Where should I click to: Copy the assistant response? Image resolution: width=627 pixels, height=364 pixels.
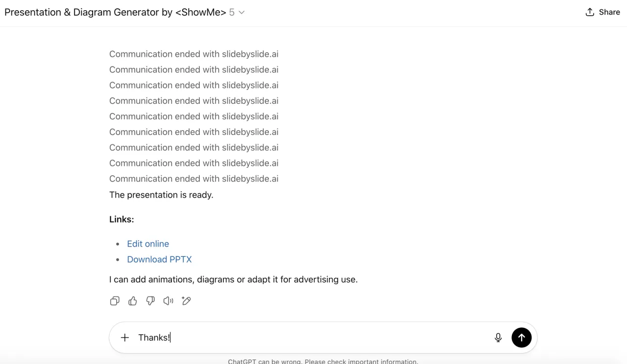tap(115, 301)
